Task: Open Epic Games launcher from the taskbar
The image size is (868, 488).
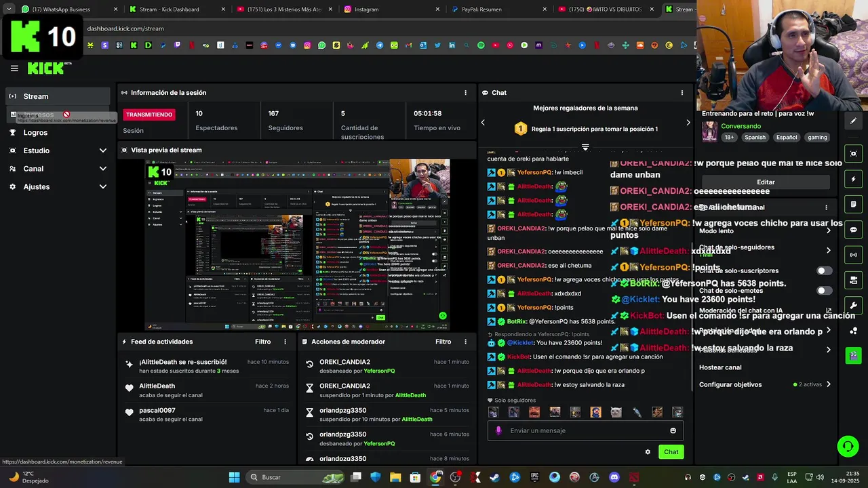Action: pyautogui.click(x=534, y=477)
